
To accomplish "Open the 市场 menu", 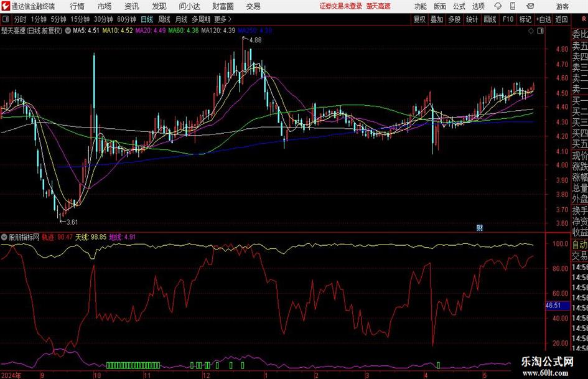I will (105, 6).
